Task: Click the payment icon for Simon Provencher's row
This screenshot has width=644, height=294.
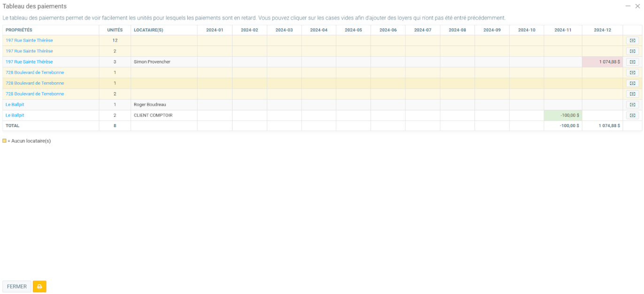Action: coord(632,62)
